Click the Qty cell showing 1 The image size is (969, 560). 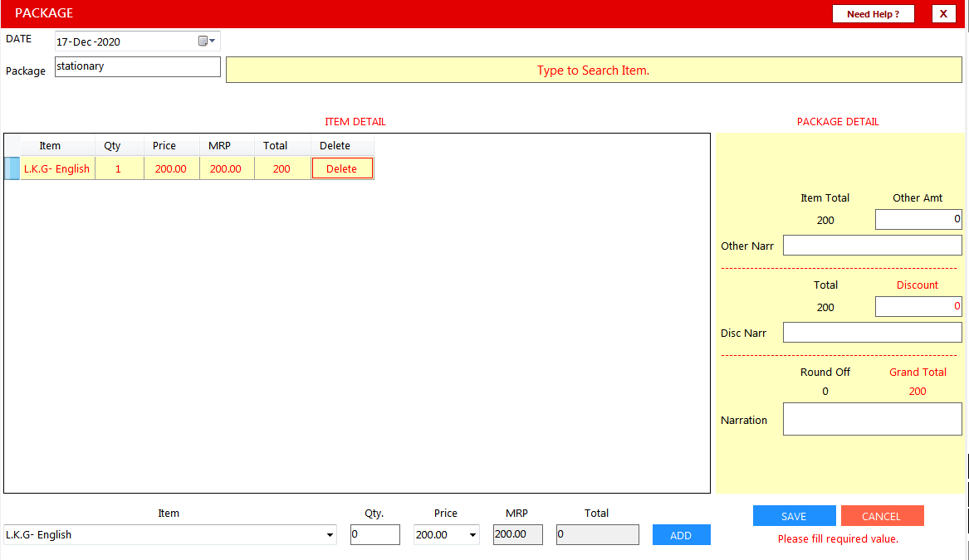(119, 168)
